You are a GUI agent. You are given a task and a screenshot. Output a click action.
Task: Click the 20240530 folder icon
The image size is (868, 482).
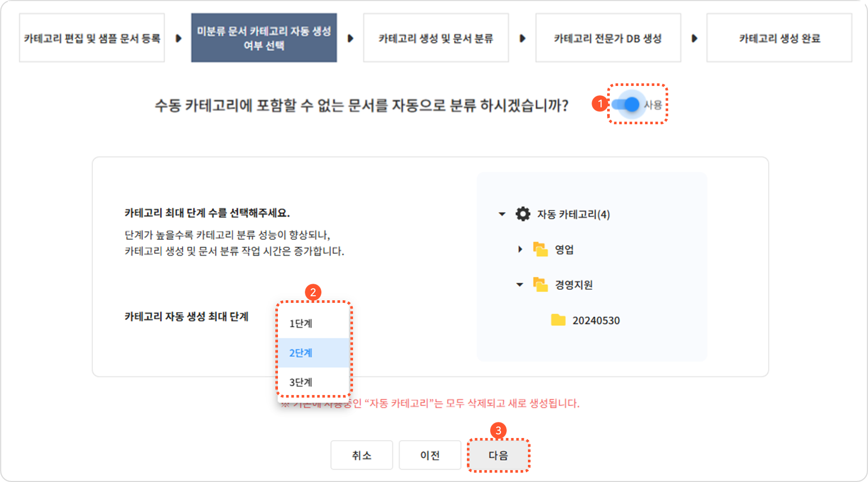558,320
